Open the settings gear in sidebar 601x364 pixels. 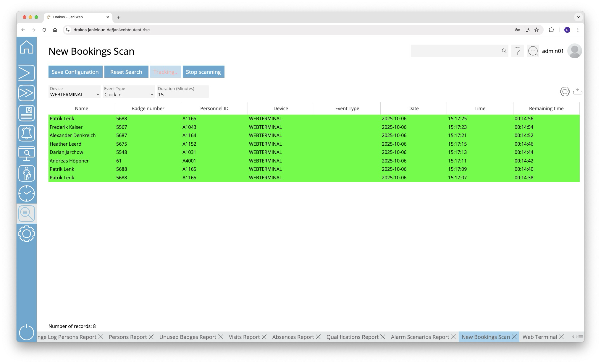click(27, 234)
